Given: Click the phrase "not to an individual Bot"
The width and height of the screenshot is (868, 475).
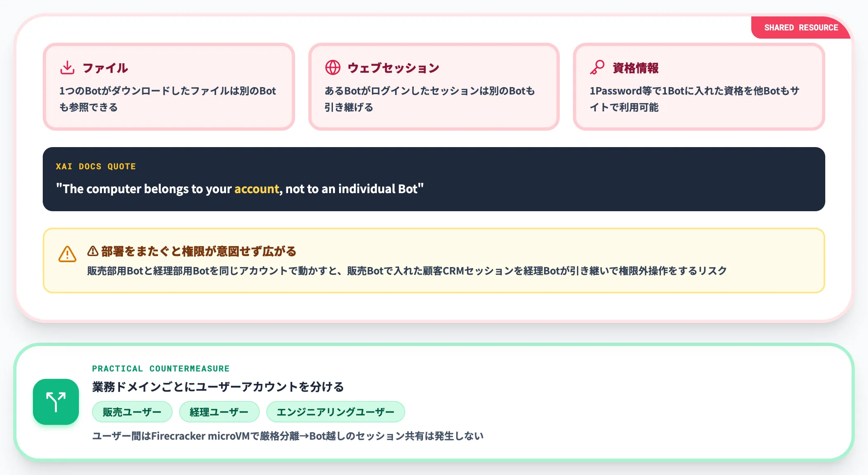Looking at the screenshot, I should coord(351,189).
